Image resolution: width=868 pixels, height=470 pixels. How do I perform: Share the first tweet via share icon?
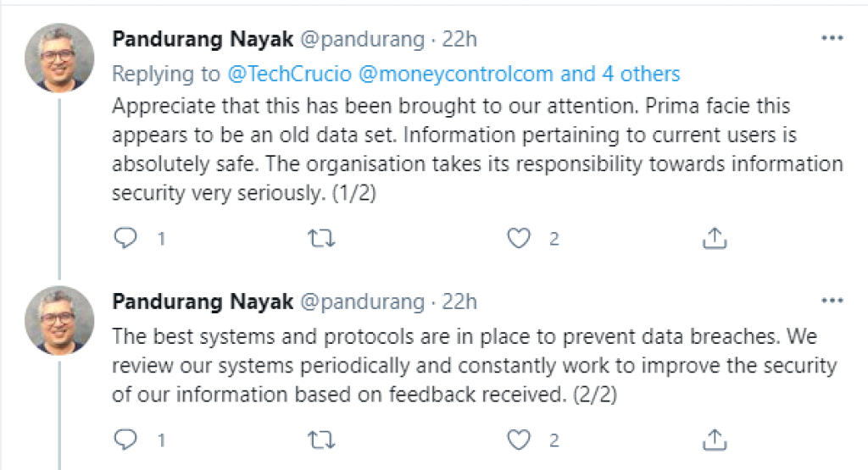tap(715, 239)
